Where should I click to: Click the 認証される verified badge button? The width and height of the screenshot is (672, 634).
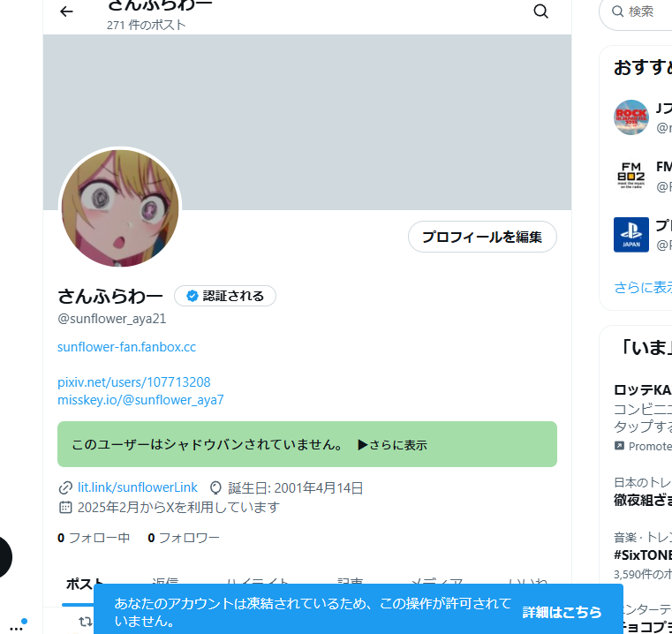[225, 296]
